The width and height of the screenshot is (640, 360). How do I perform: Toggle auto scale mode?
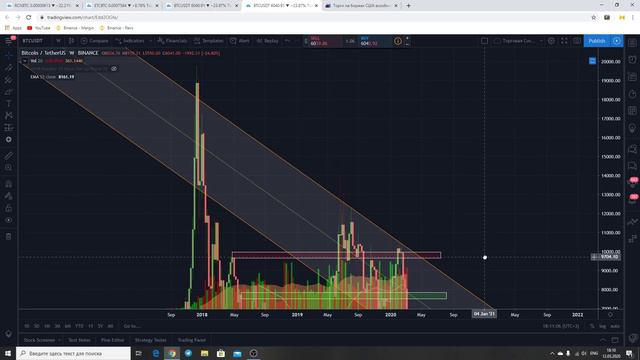(x=615, y=326)
